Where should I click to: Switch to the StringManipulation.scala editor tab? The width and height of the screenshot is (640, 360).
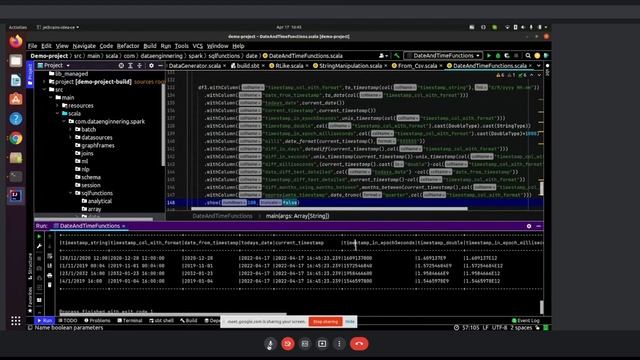point(350,66)
